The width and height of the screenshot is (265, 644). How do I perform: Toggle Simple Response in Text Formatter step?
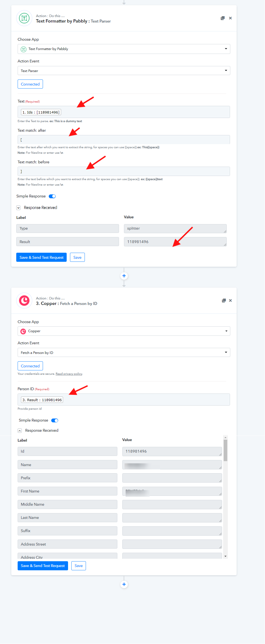[52, 196]
